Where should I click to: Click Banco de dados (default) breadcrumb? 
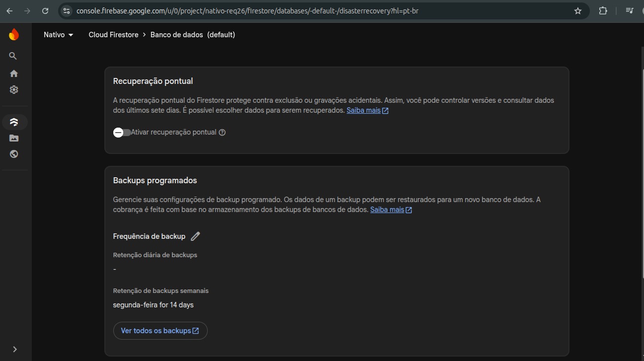(193, 35)
